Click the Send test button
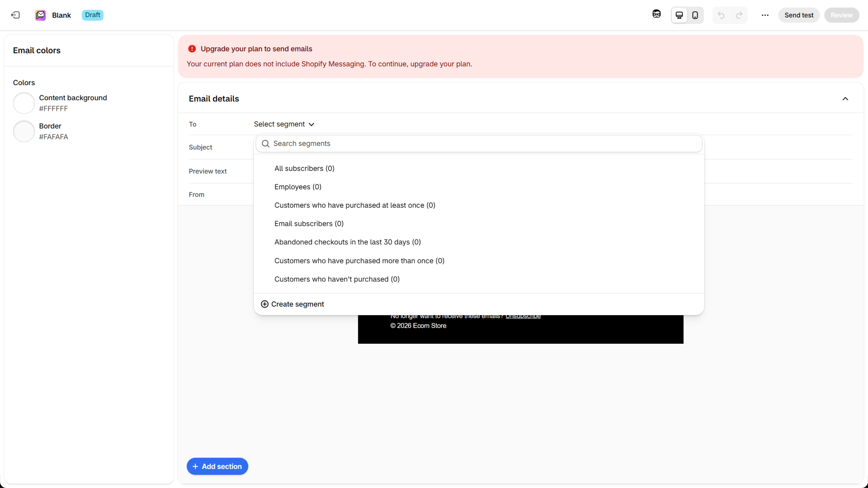The width and height of the screenshot is (868, 488). (799, 15)
